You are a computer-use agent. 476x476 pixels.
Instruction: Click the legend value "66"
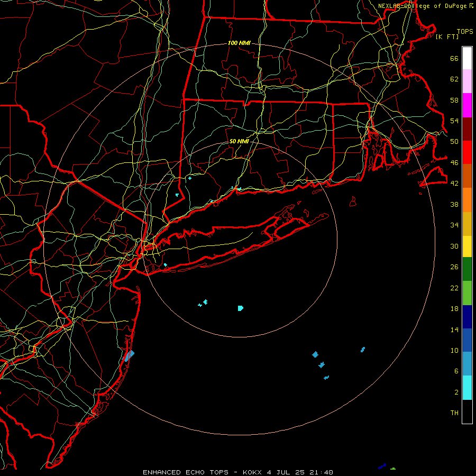(x=454, y=59)
